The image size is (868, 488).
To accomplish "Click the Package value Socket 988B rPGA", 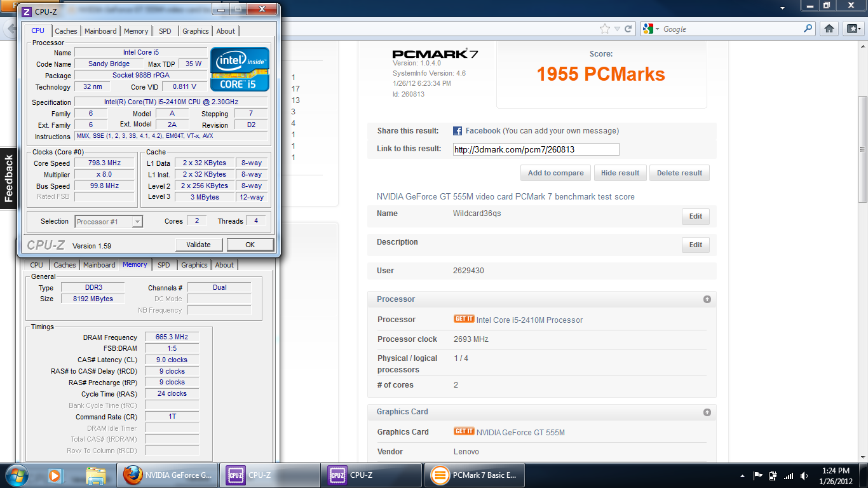I will [x=140, y=75].
